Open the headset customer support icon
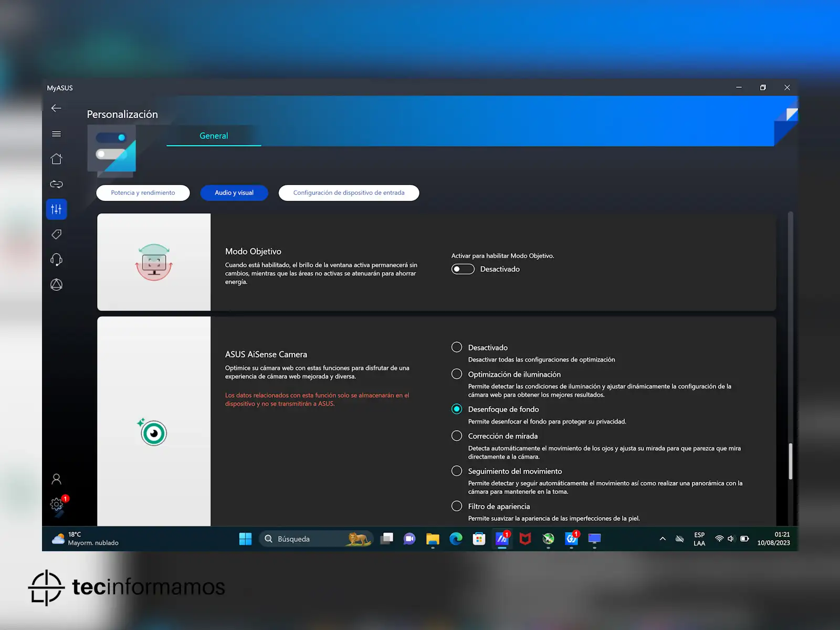The image size is (840, 630). (x=56, y=259)
